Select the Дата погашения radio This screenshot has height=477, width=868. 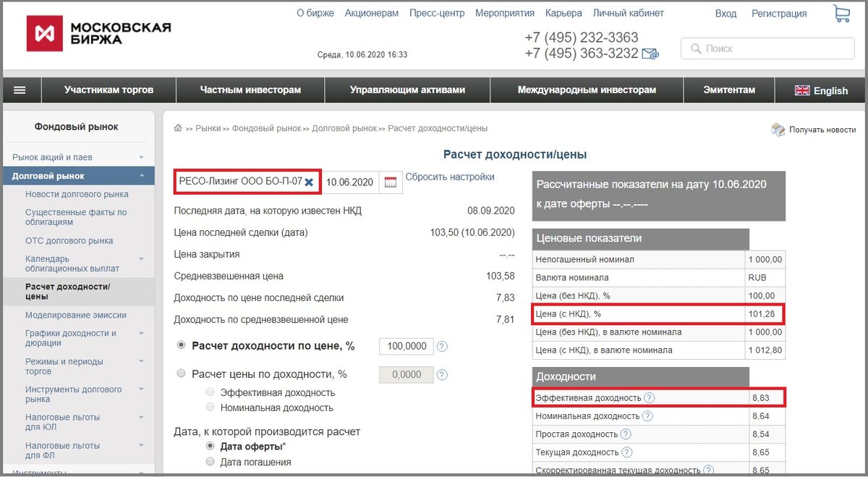click(210, 462)
